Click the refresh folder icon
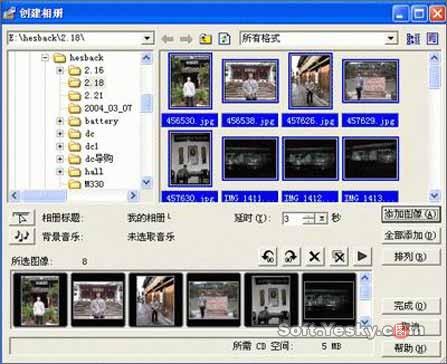Image resolution: width=447 pixels, height=364 pixels. (224, 39)
